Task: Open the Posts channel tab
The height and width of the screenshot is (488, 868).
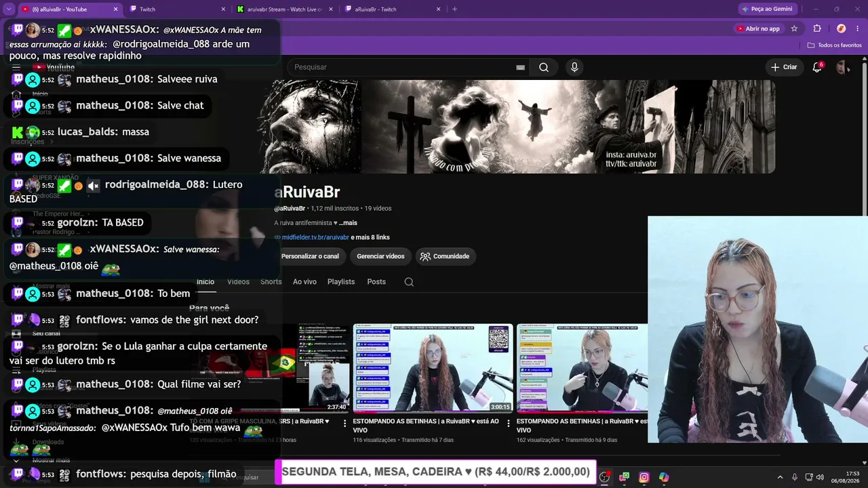Action: [376, 282]
